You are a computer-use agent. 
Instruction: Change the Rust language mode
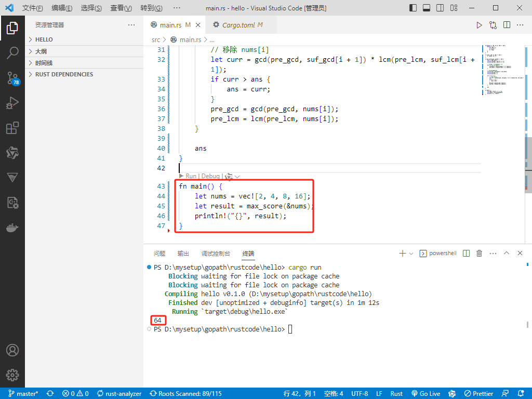click(x=396, y=394)
